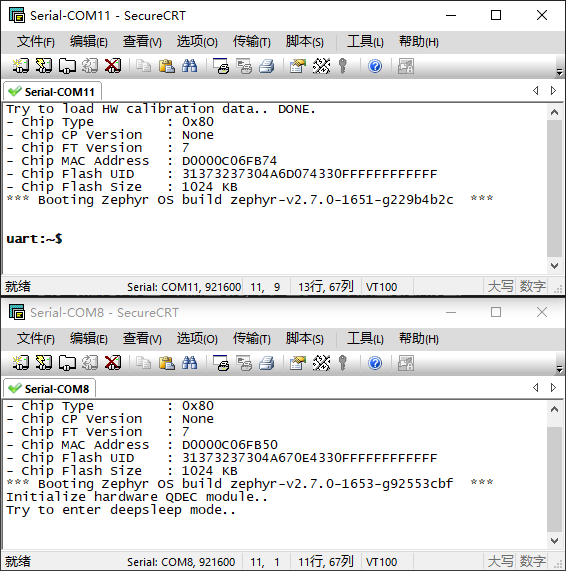Select the Serial-COM11 session tab

52,92
